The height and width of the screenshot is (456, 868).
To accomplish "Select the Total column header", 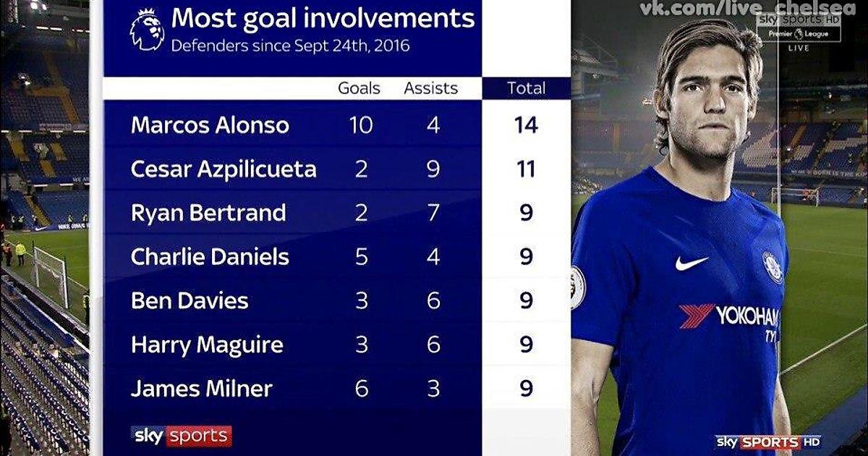I will pyautogui.click(x=526, y=88).
